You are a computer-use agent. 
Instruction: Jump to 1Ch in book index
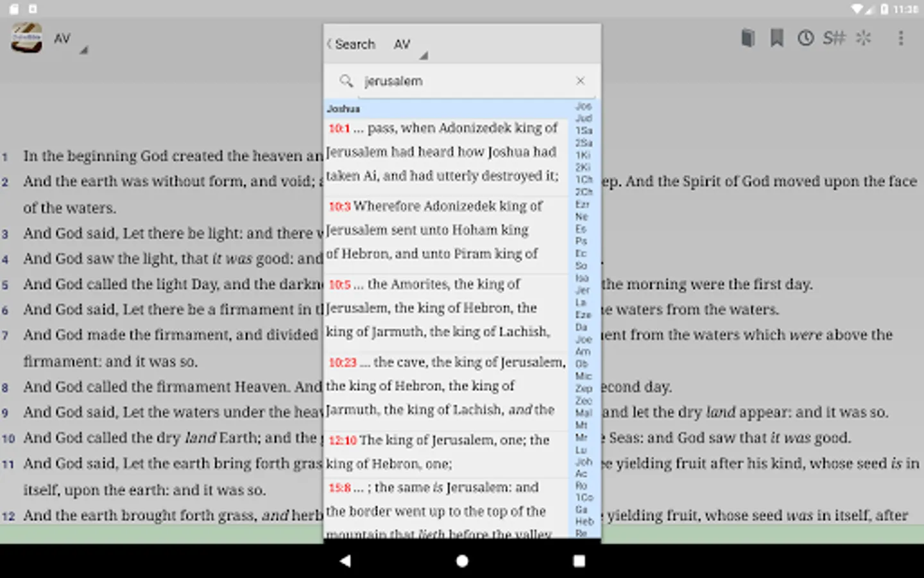[583, 179]
